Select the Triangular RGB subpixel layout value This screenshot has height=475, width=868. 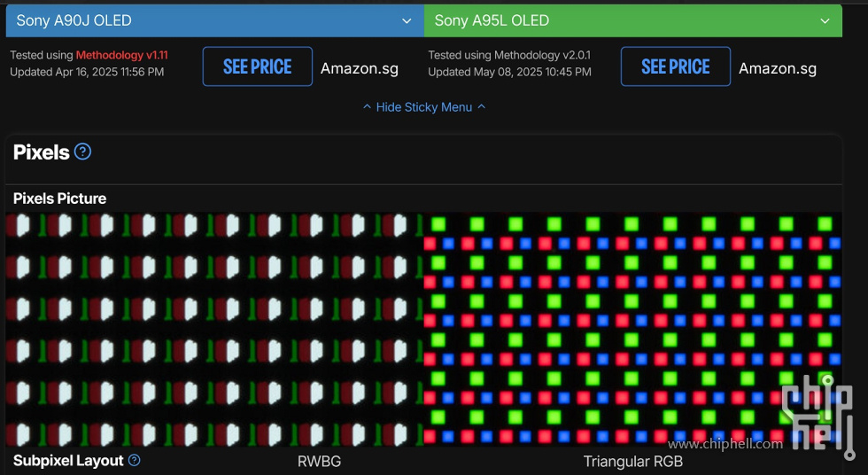point(632,461)
